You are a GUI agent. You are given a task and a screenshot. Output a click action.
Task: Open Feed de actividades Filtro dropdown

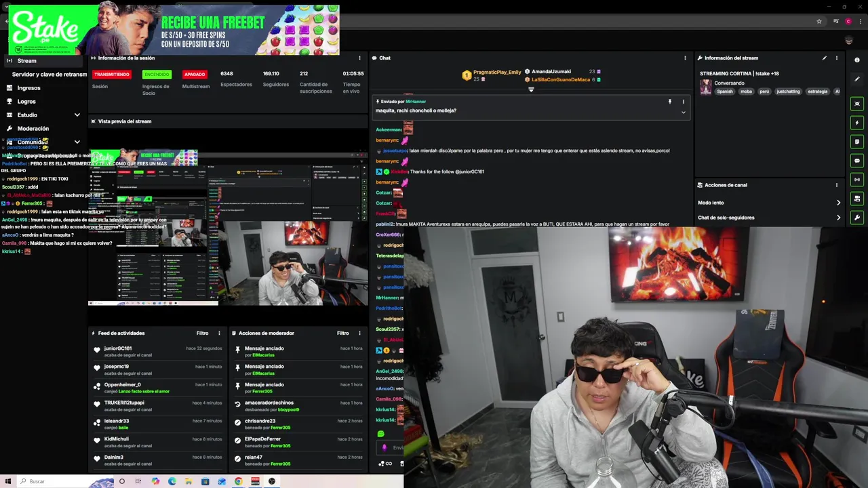tap(202, 333)
